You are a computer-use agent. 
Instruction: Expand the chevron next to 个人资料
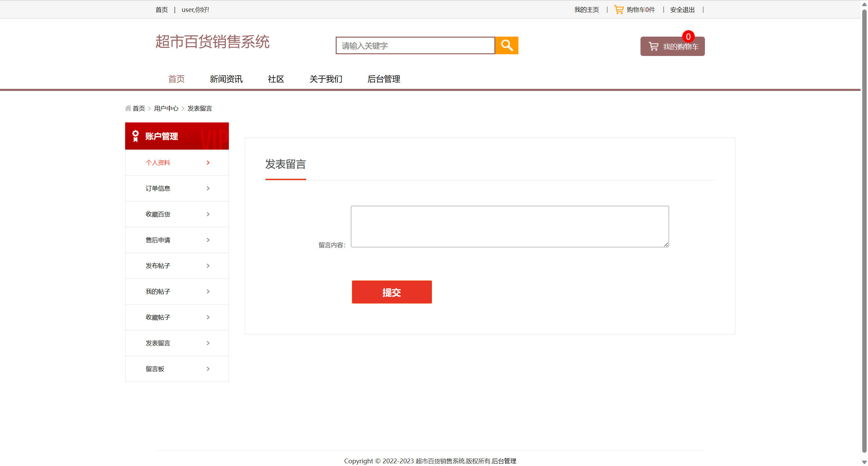pyautogui.click(x=208, y=162)
